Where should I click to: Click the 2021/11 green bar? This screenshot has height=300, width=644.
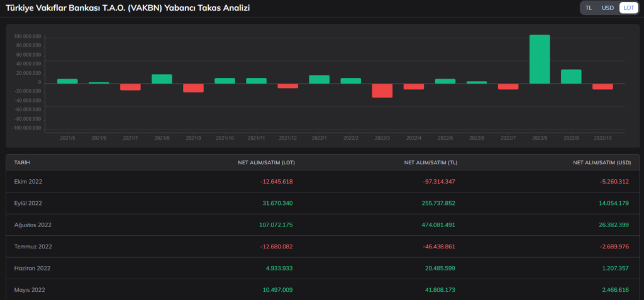point(257,81)
